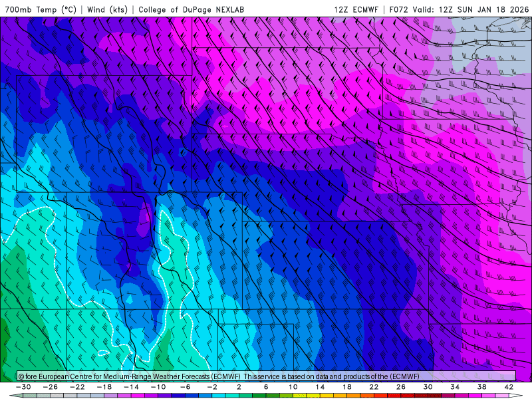Click the positive 2 colorbar label
Screen dimensions: 532x399
(x=239, y=387)
